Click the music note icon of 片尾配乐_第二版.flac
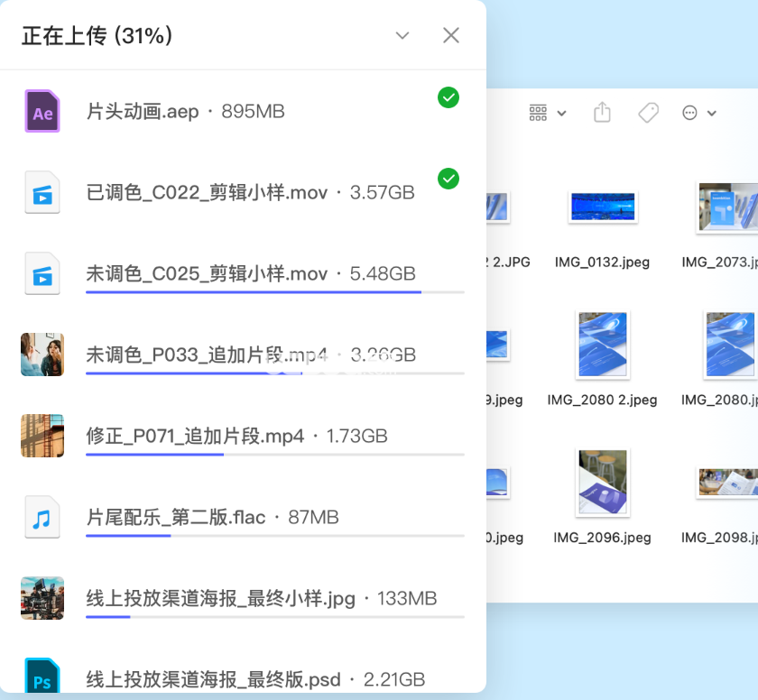 click(42, 517)
